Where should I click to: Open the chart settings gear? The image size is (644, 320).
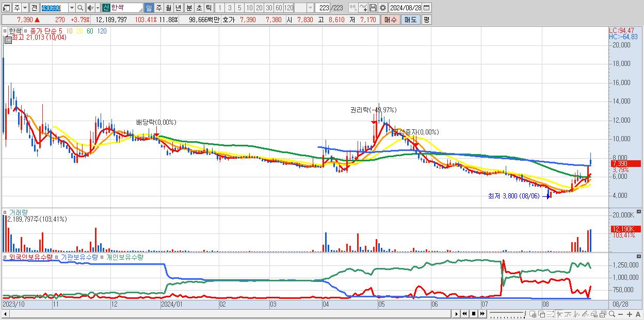(382, 8)
